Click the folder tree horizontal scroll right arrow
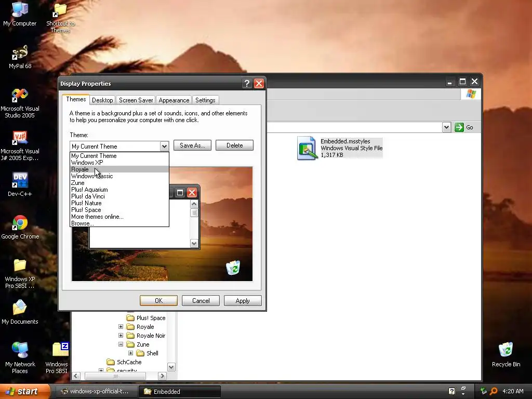Screen dimensions: 532x399 point(162,376)
